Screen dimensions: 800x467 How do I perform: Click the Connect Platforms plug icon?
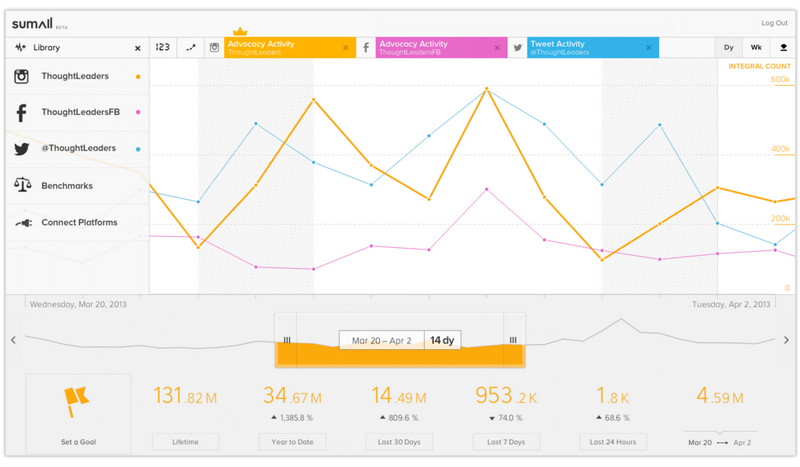tap(23, 223)
